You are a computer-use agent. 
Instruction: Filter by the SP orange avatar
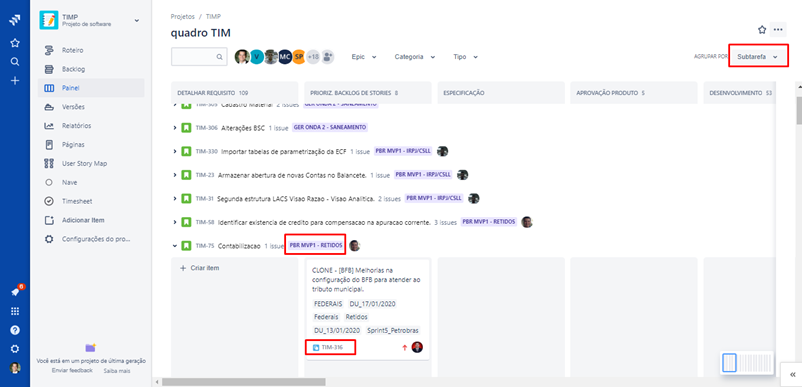299,57
